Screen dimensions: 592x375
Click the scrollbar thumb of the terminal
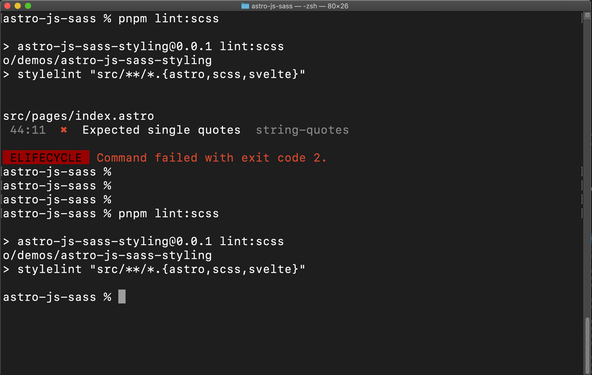pyautogui.click(x=587, y=346)
